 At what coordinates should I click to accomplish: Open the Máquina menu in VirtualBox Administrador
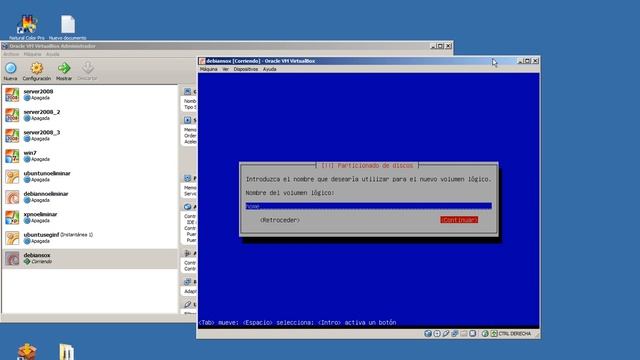[x=32, y=54]
